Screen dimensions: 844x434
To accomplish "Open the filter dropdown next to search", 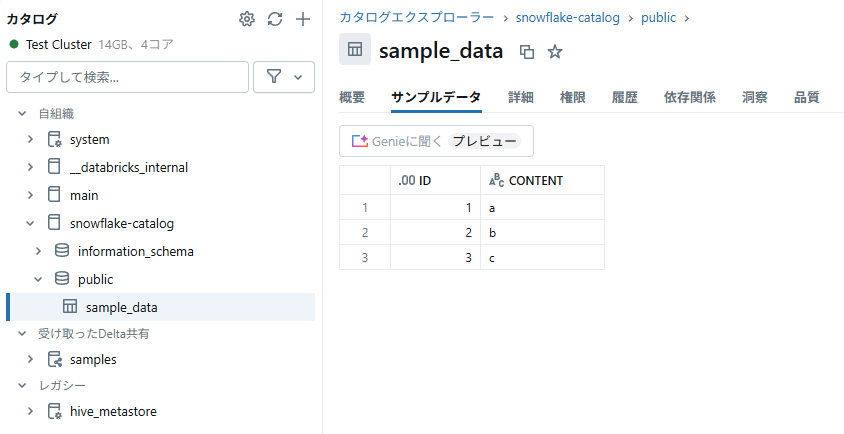I will pyautogui.click(x=284, y=77).
